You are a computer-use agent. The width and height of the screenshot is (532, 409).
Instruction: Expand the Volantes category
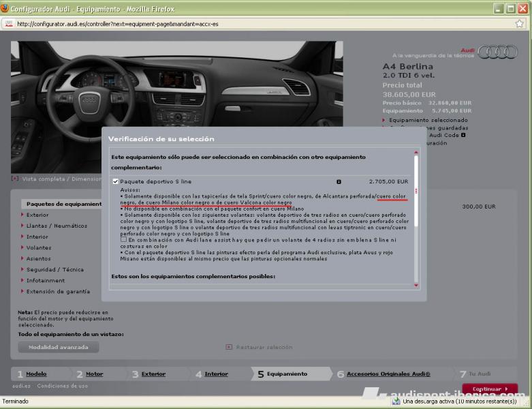39,247
